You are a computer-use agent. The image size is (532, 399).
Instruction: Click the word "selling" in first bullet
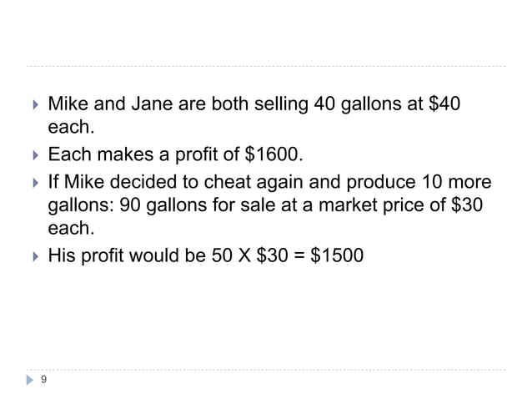point(281,104)
